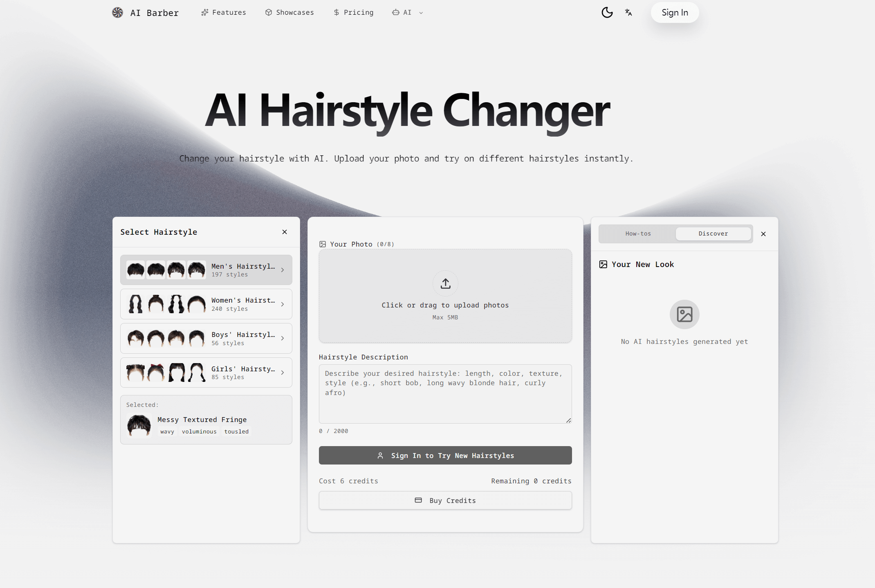The height and width of the screenshot is (588, 875).
Task: Expand the Men's Hairstyles chevron
Action: [283, 270]
